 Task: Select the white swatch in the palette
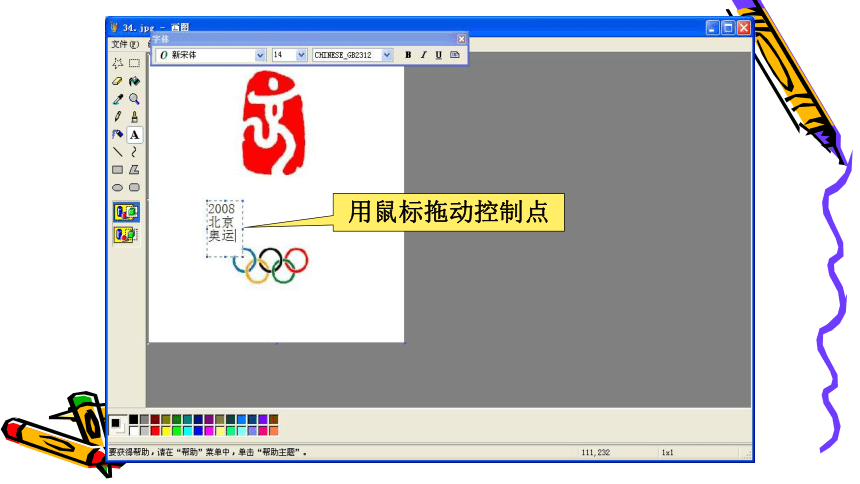[134, 431]
